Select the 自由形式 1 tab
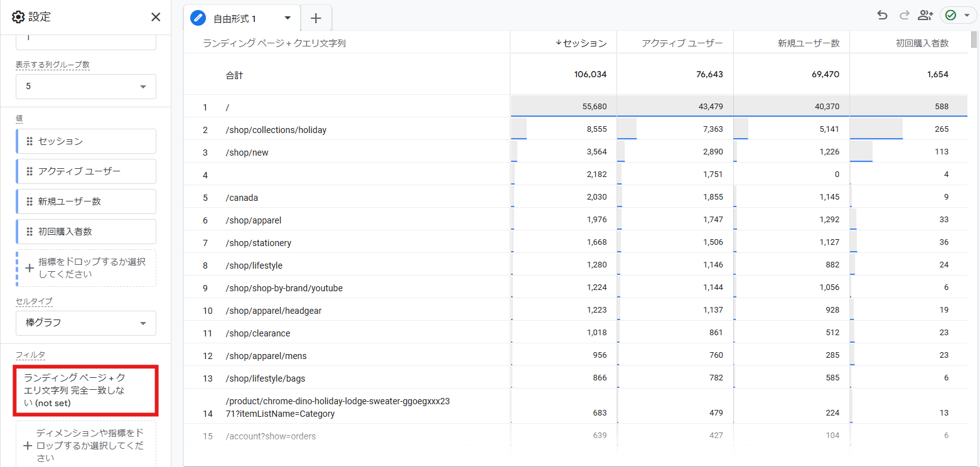Image resolution: width=980 pixels, height=467 pixels. [234, 19]
